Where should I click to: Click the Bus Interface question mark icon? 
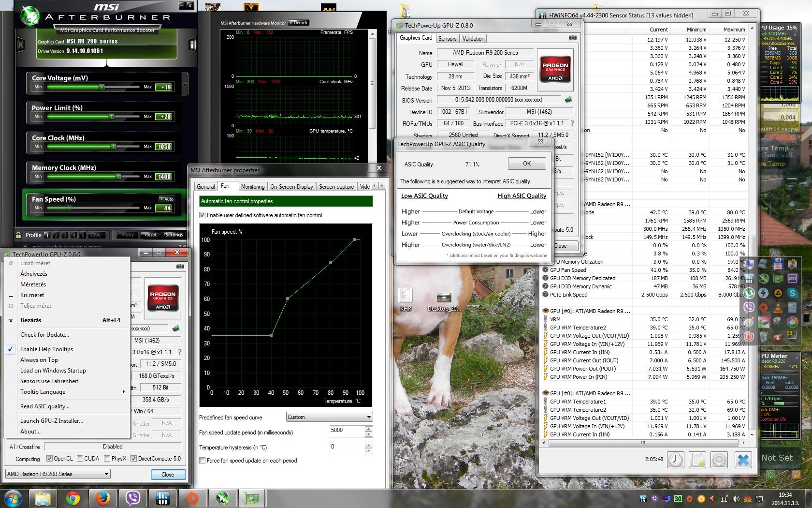[572, 123]
